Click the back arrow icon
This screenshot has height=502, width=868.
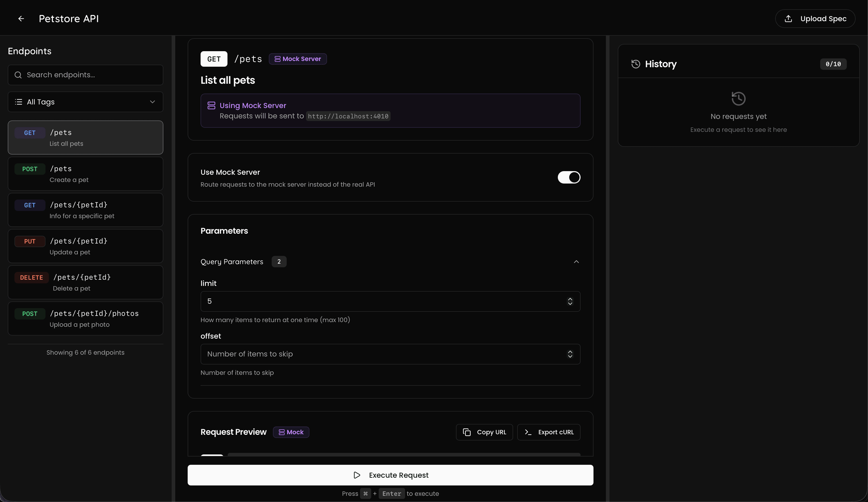(x=21, y=19)
